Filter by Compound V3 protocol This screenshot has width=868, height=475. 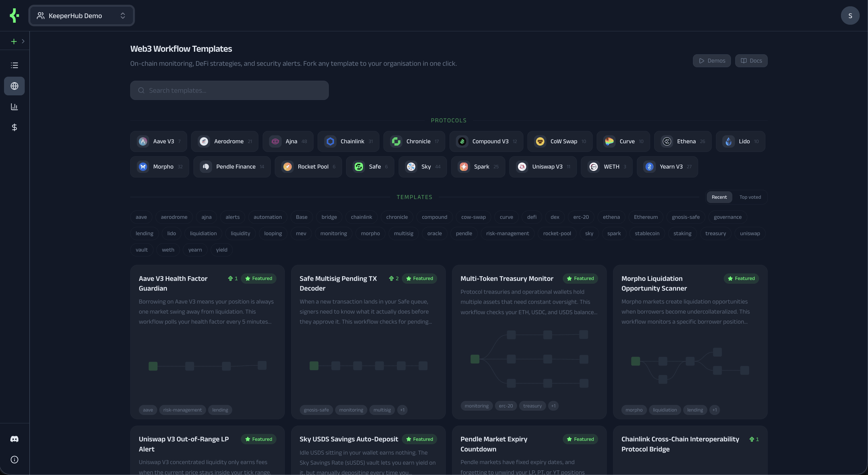pyautogui.click(x=486, y=141)
